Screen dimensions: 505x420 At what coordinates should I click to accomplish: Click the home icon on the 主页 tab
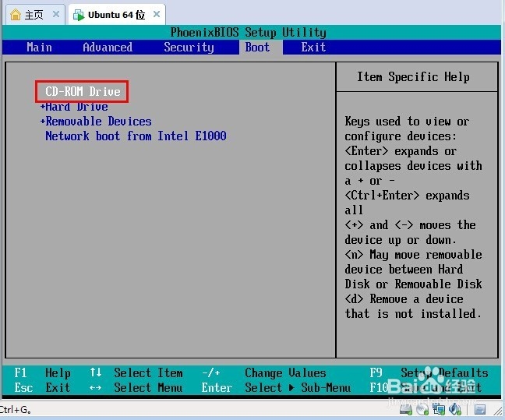tap(16, 15)
